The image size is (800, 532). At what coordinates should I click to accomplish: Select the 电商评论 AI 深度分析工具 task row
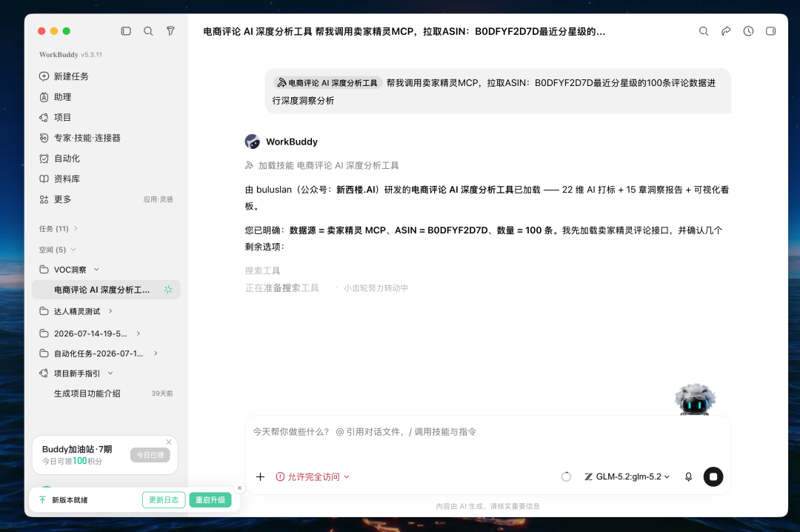click(x=106, y=290)
